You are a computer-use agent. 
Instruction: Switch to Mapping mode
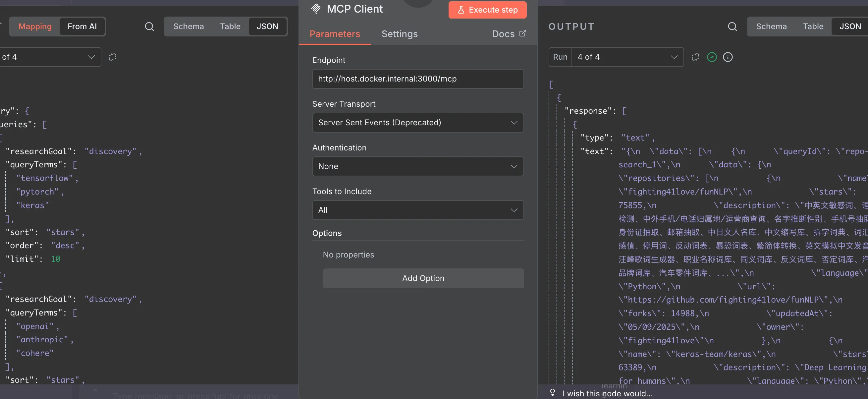point(35,26)
